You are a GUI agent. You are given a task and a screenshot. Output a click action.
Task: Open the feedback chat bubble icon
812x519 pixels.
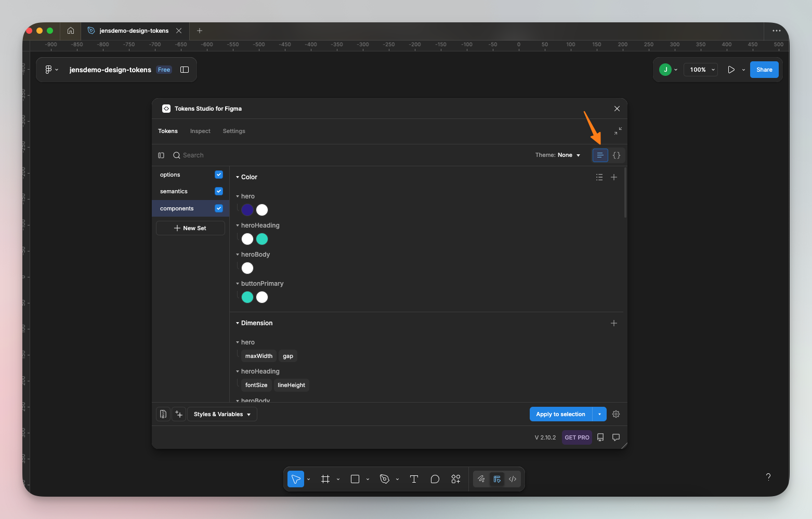pos(616,437)
